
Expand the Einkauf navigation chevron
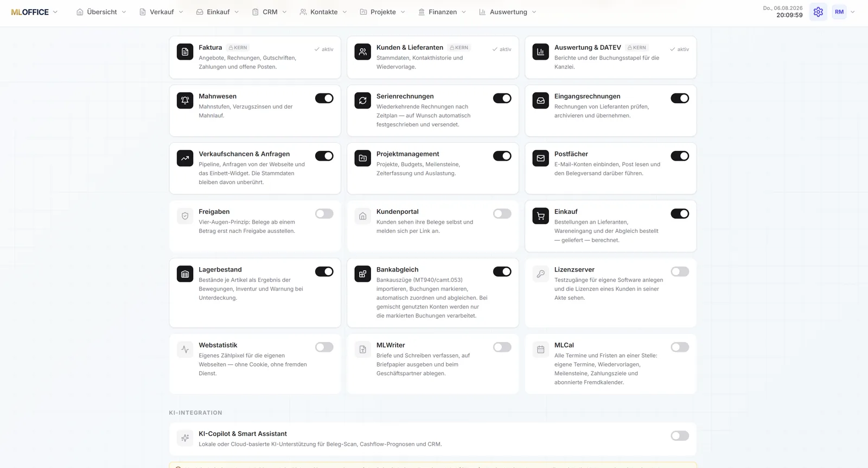(237, 12)
